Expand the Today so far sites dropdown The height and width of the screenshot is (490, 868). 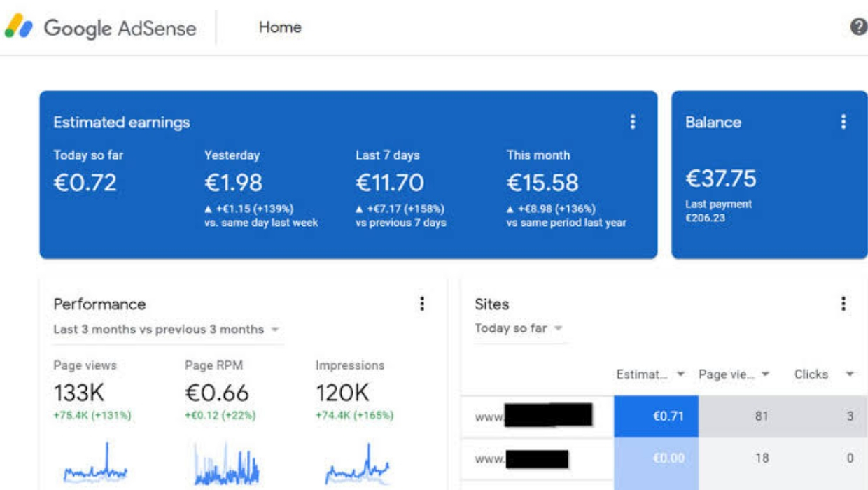tap(519, 328)
